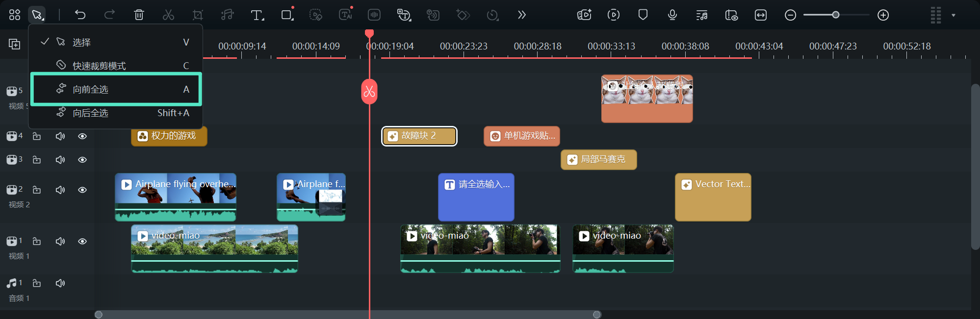Click the delete trash icon
The image size is (980, 319).
[139, 15]
